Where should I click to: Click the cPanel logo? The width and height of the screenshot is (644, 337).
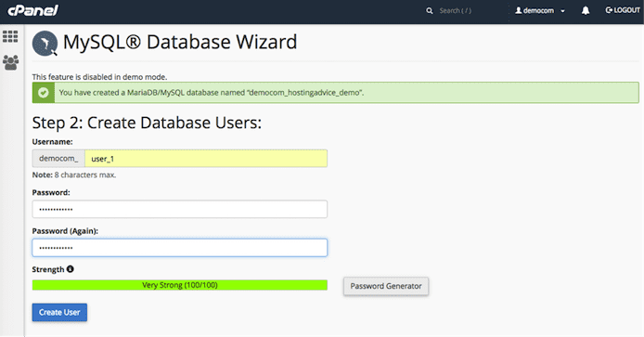point(33,10)
